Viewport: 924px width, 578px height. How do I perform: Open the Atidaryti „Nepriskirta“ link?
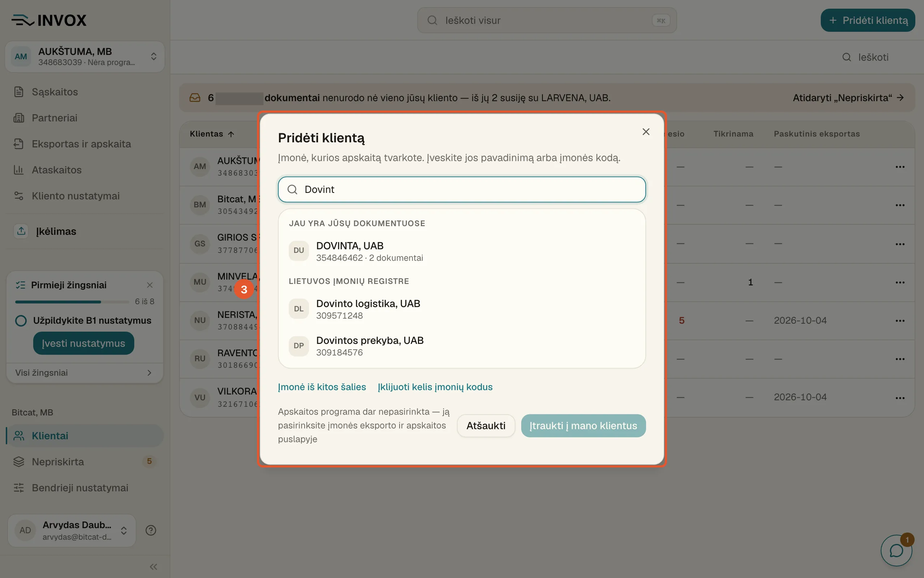848,98
